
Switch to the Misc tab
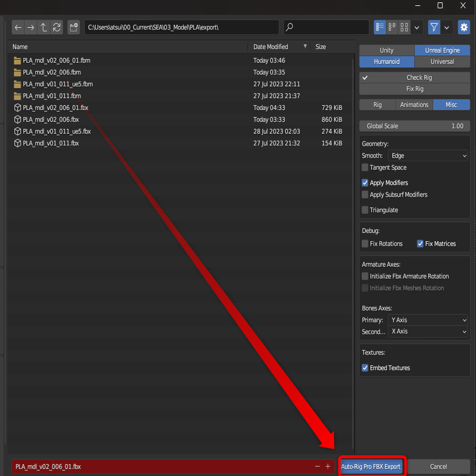pos(451,105)
